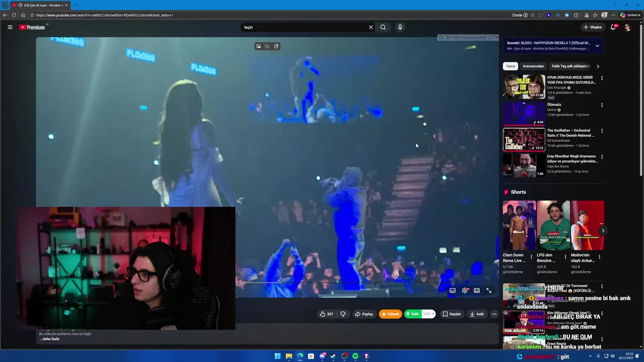Open the YouTube hamburger guide menu

10,27
